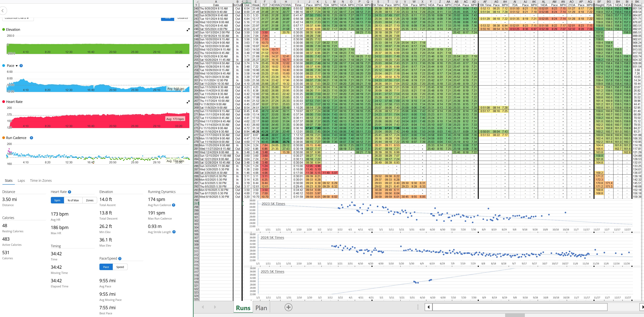The height and width of the screenshot is (317, 644).
Task: Open help icon beside Avg Run Cadence
Action: point(174,205)
